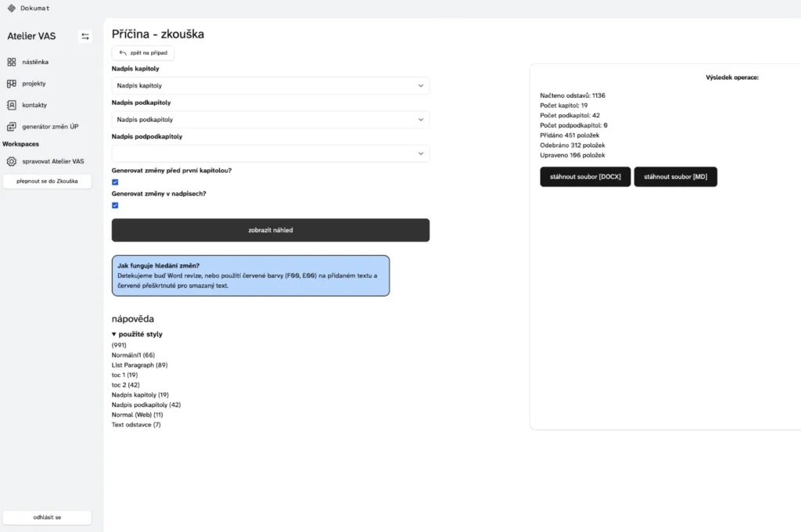The height and width of the screenshot is (532, 801).
Task: Toggle Generovat změny v nadpisech checkbox
Action: tap(115, 206)
